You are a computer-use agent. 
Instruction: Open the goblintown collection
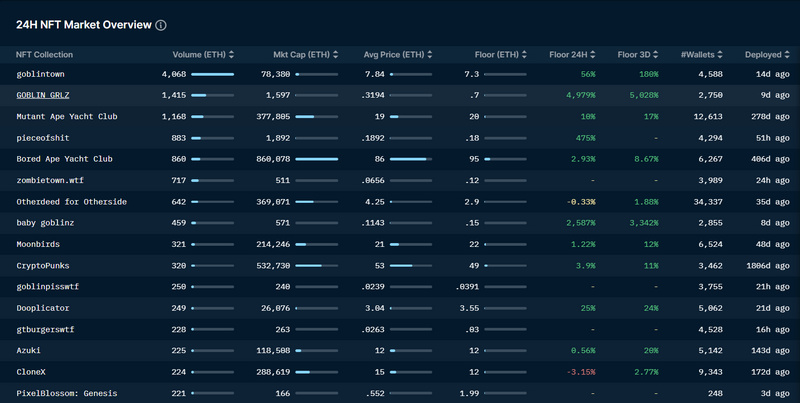(x=40, y=74)
